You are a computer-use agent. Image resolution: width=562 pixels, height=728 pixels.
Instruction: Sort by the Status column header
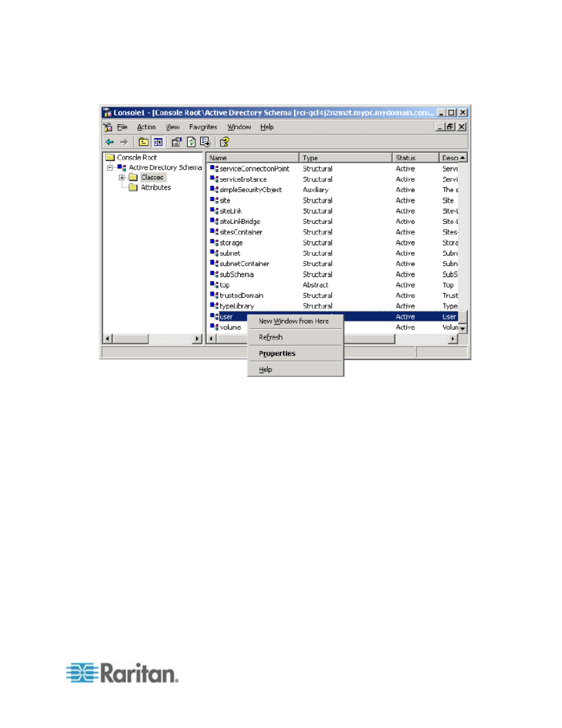pos(416,158)
